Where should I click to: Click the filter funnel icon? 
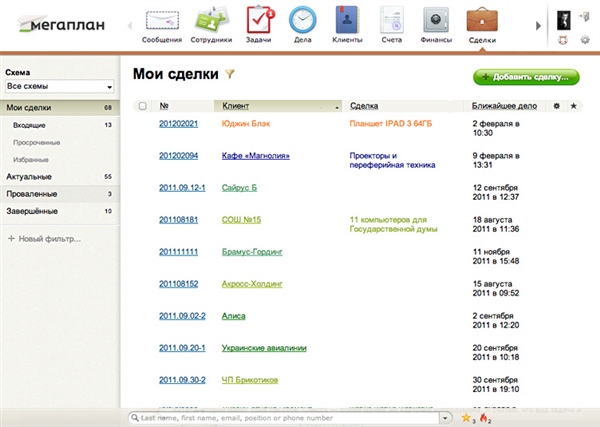click(230, 73)
